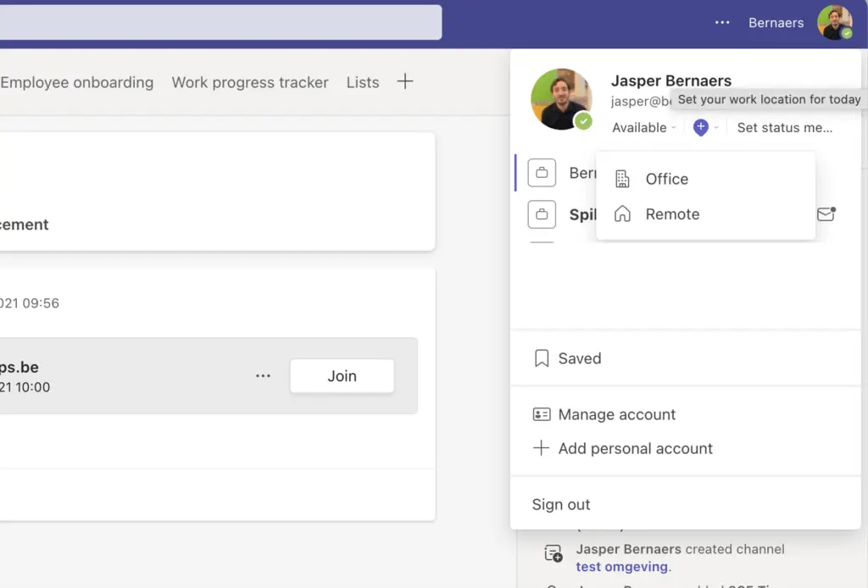Open the meeting more options ellipsis
Image resolution: width=868 pixels, height=588 pixels.
tap(263, 376)
